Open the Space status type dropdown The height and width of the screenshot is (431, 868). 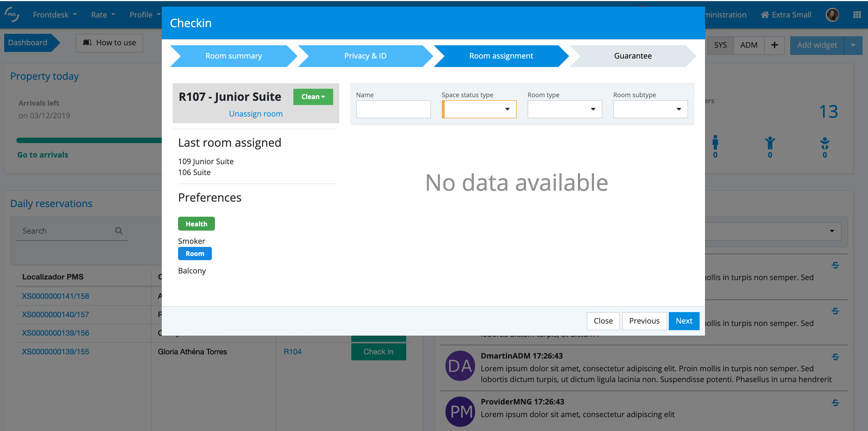(479, 109)
